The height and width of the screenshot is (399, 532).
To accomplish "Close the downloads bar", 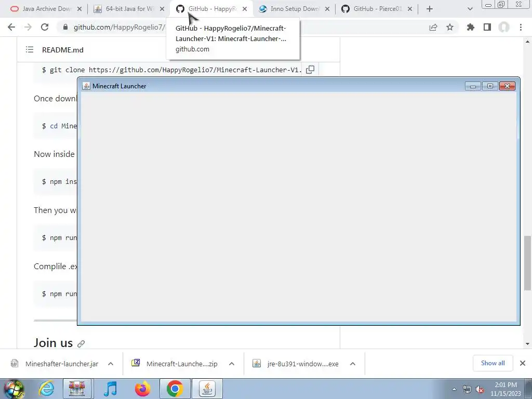I will [x=523, y=363].
